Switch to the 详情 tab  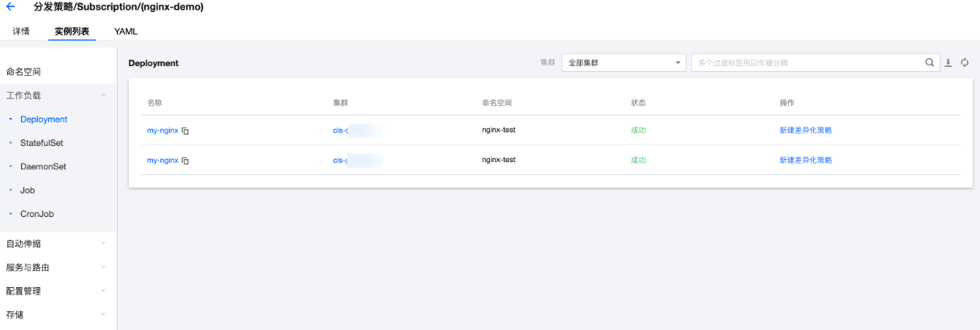coord(21,31)
